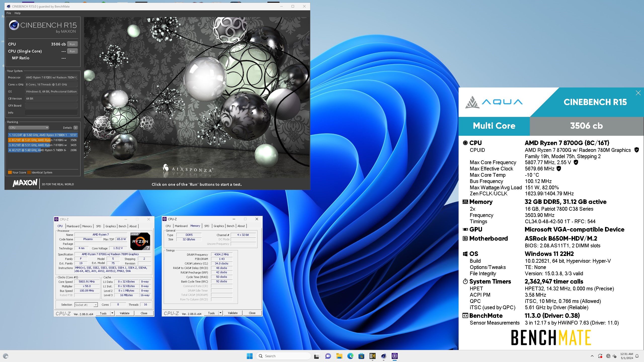This screenshot has height=362, width=644.
Task: Click the Max Core Frequency shield icon
Action: tap(576, 162)
